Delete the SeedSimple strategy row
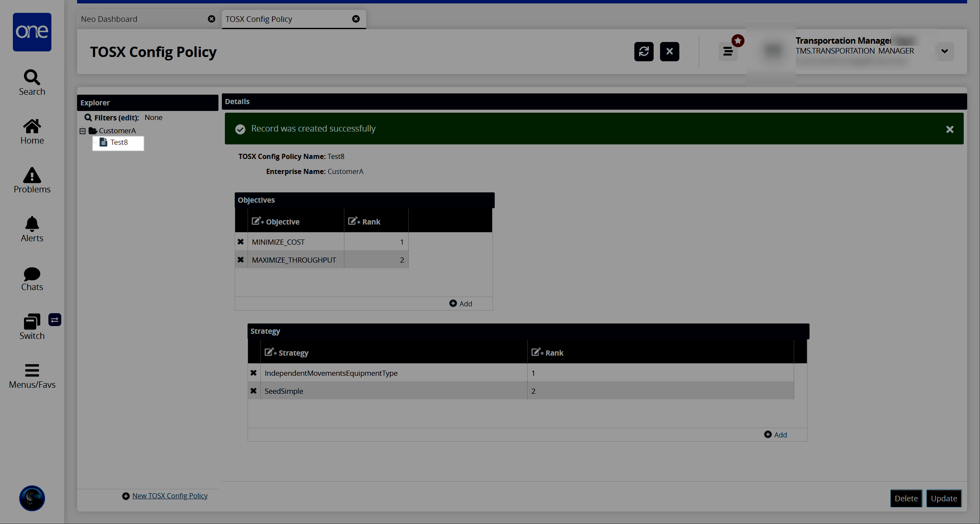This screenshot has height=524, width=980. (x=254, y=391)
